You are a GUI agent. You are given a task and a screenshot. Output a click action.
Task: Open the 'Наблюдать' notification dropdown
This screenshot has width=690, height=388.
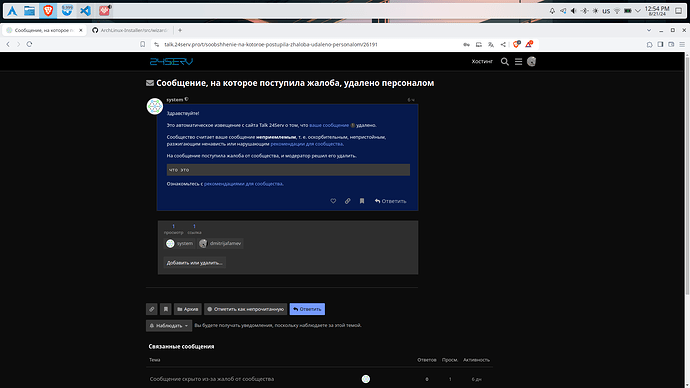(x=169, y=326)
